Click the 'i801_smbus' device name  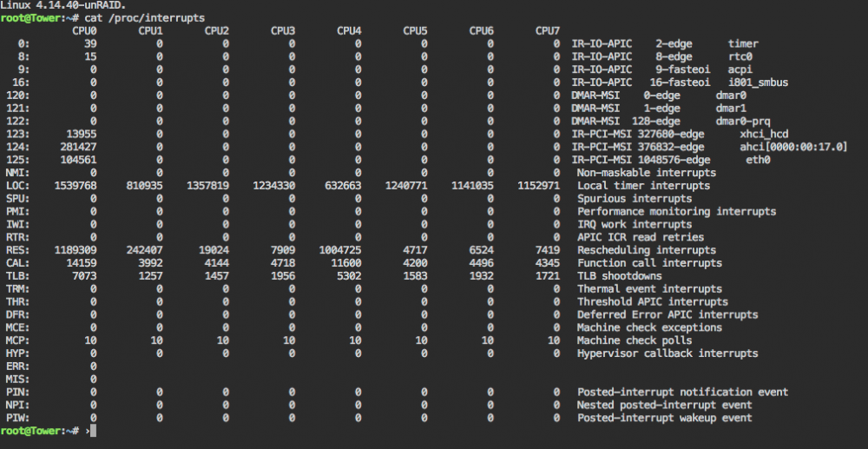pyautogui.click(x=758, y=83)
